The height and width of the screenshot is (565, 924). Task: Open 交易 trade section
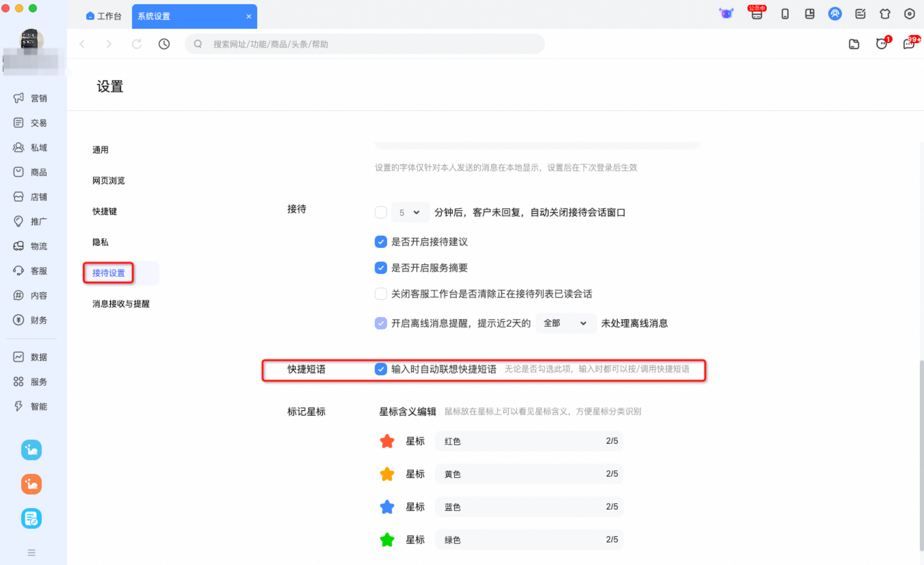[30, 123]
